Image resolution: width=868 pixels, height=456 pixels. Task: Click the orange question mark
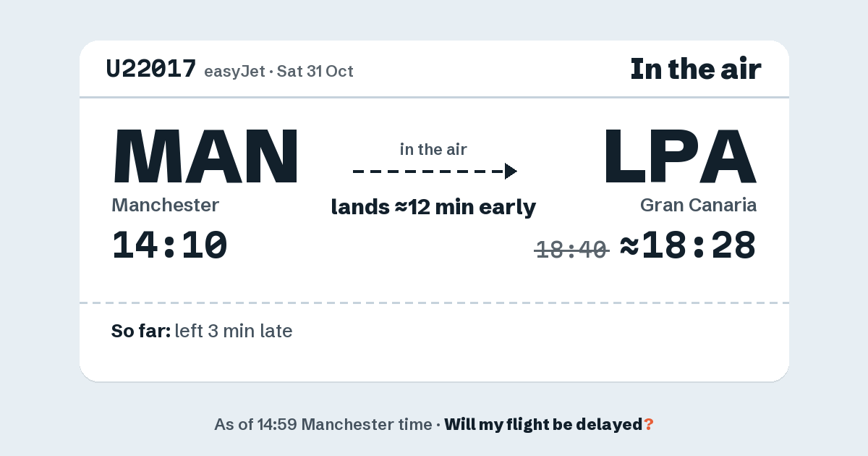649,425
